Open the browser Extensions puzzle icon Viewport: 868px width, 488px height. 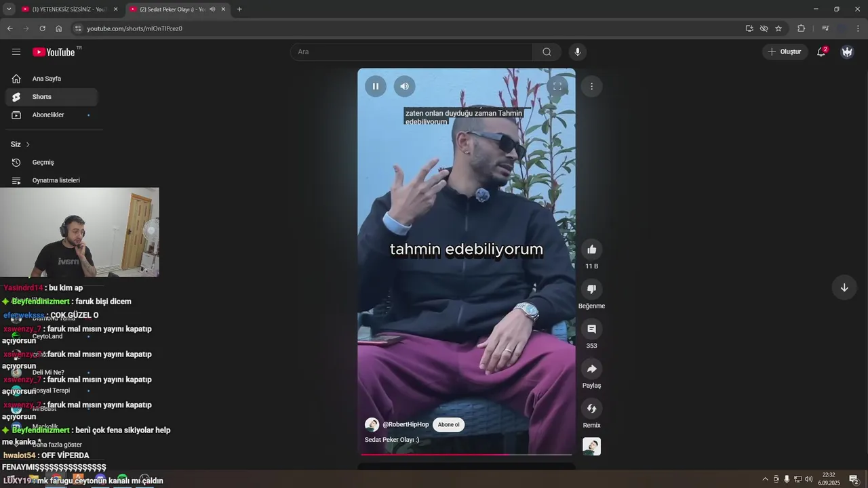801,28
